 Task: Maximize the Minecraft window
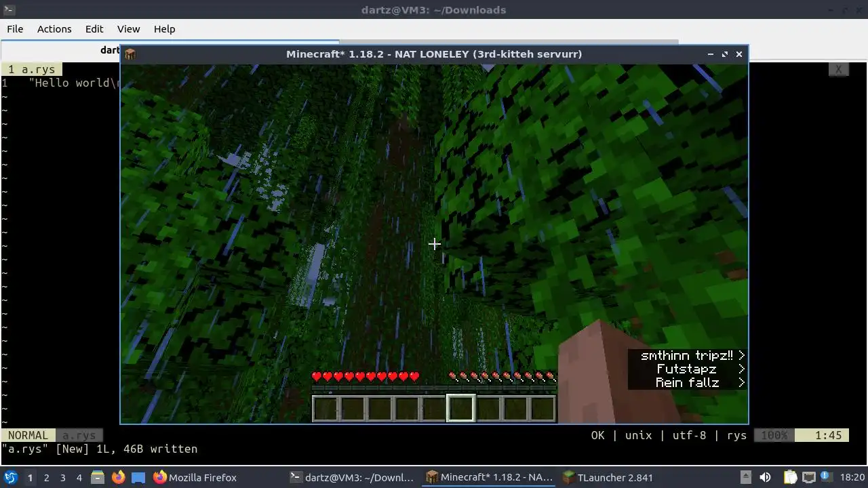724,54
